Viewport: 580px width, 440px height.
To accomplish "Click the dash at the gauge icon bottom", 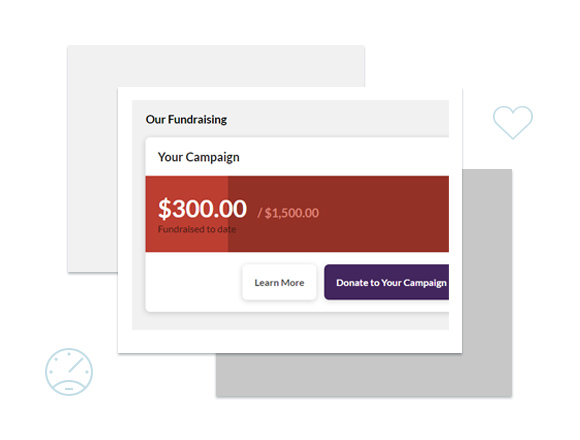I will coord(69,389).
